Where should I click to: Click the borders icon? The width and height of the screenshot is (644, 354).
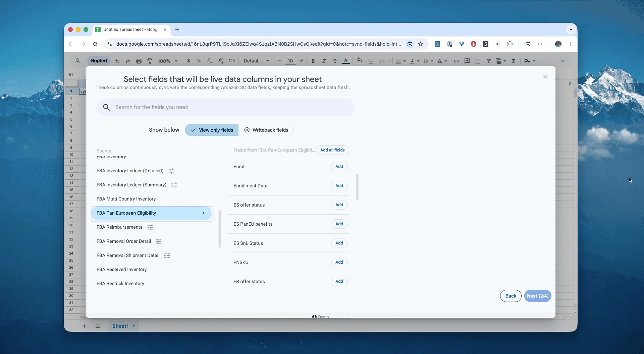pyautogui.click(x=371, y=61)
